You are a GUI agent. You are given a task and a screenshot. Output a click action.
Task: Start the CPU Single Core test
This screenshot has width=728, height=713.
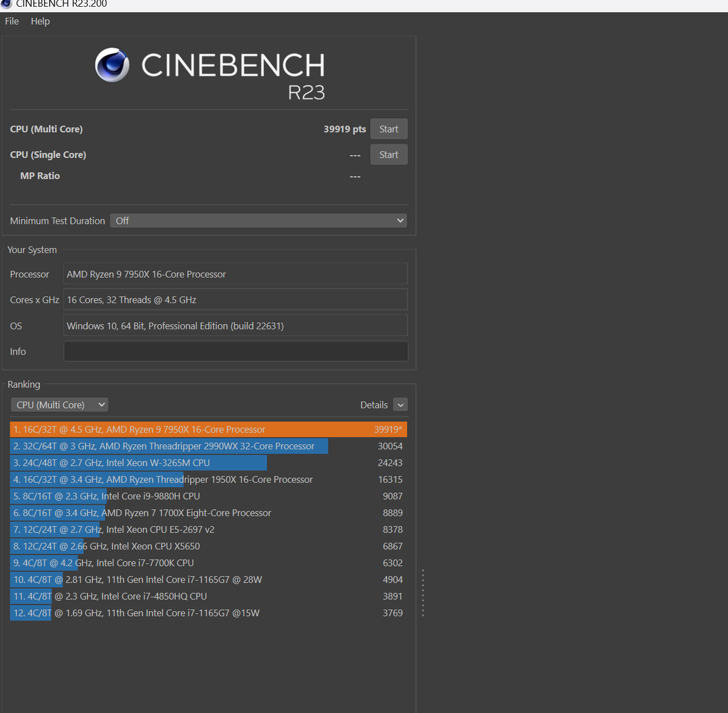[x=389, y=155]
